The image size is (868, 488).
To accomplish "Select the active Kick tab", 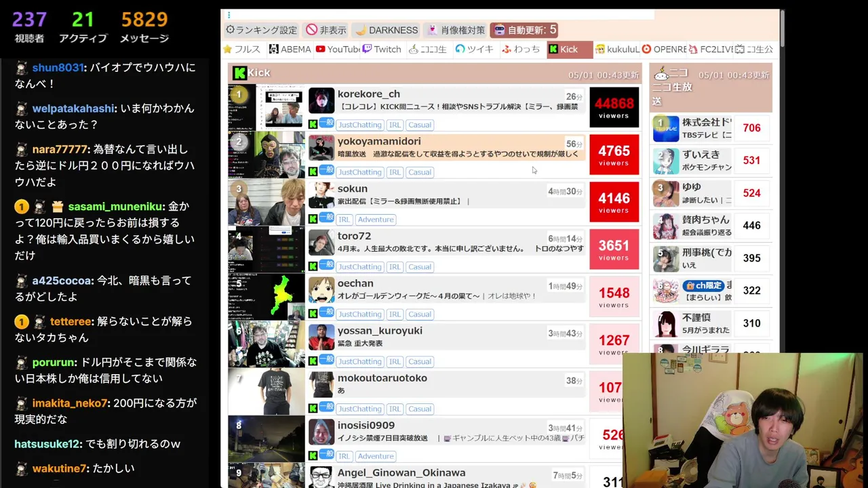I will pos(568,49).
